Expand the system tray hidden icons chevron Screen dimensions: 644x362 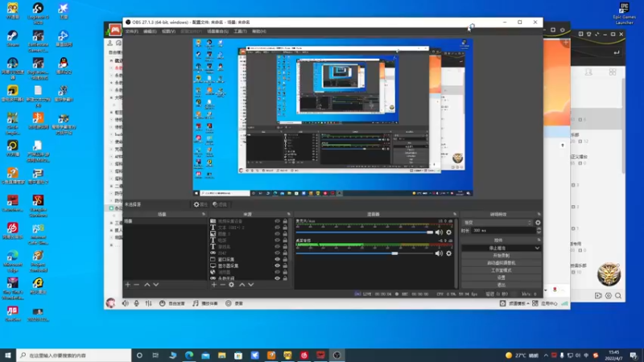(546, 356)
